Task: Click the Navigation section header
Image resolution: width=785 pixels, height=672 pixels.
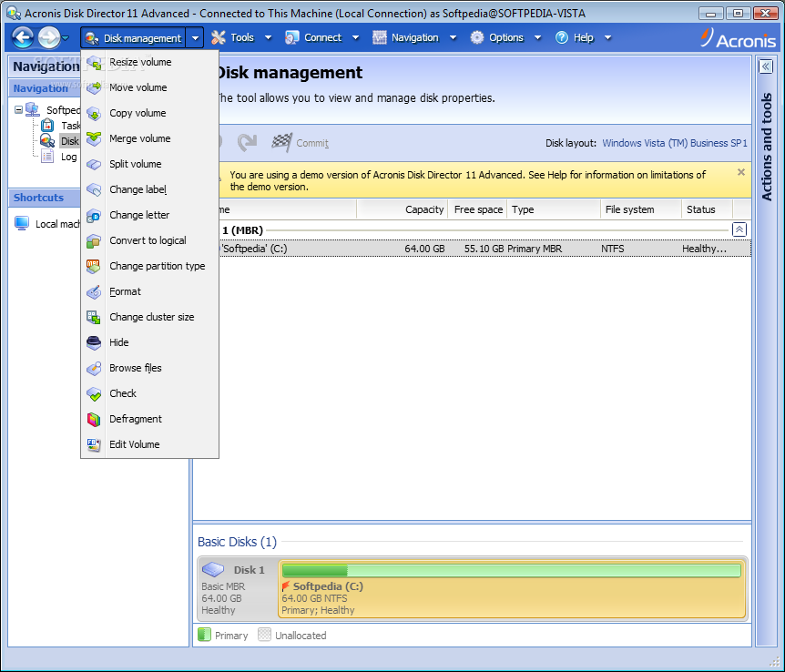Action: [x=44, y=88]
